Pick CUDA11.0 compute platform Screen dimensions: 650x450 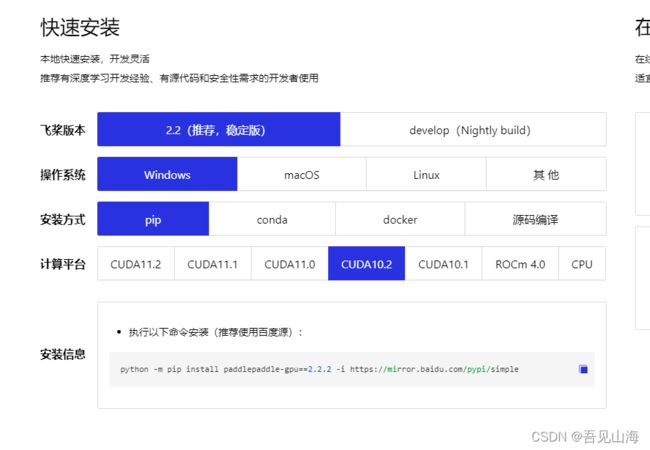[x=290, y=264]
